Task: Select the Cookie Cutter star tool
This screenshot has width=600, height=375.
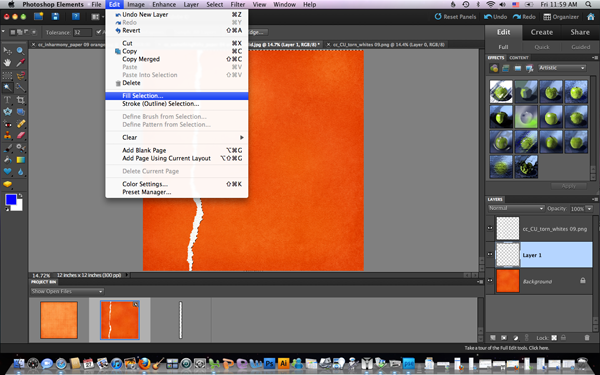Action: tap(7, 112)
